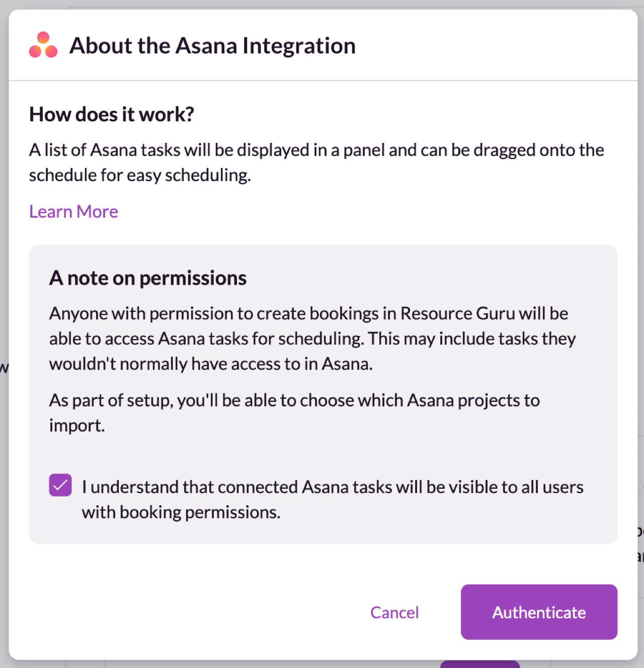644x668 pixels.
Task: Open the Learn More link
Action: [73, 212]
